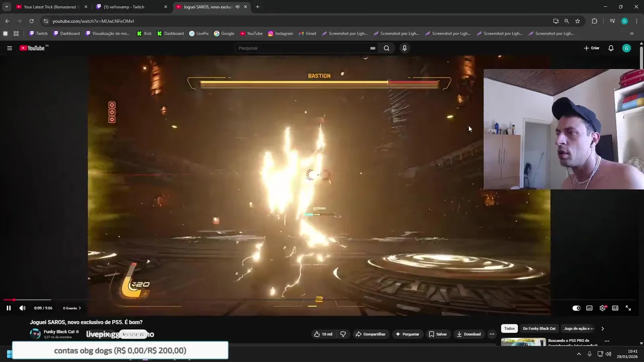The height and width of the screenshot is (362, 644).
Task: Open the YouTube guide hamburger menu
Action: click(x=10, y=48)
